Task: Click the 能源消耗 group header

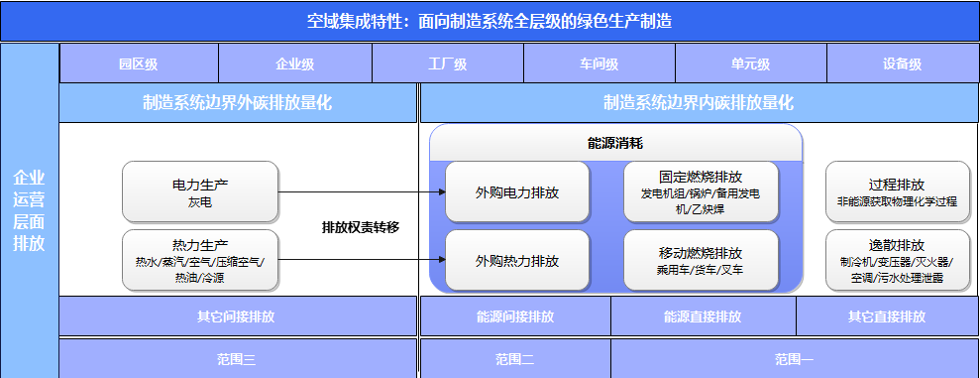Action: [615, 143]
